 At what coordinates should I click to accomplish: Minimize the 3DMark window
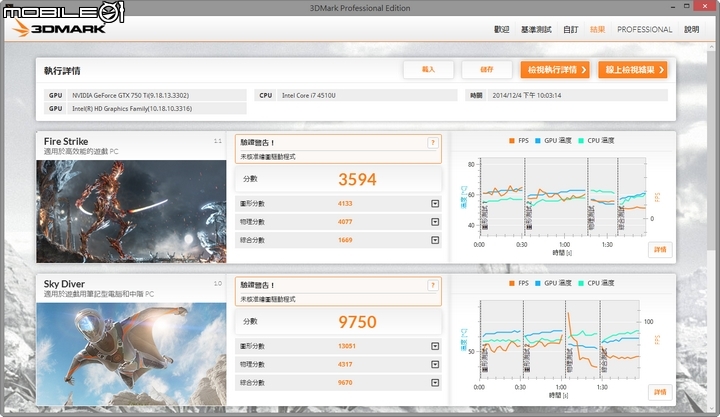point(673,7)
